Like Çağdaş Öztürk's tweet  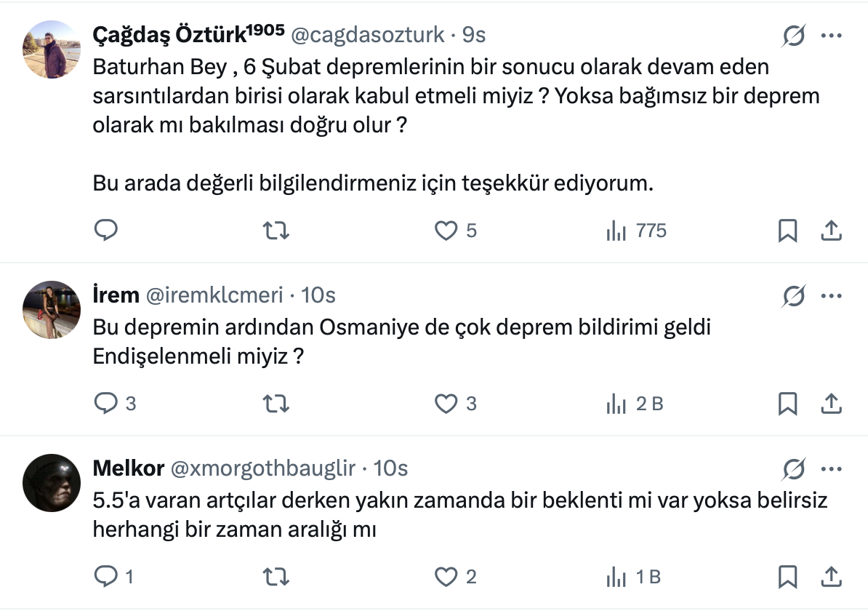click(446, 231)
